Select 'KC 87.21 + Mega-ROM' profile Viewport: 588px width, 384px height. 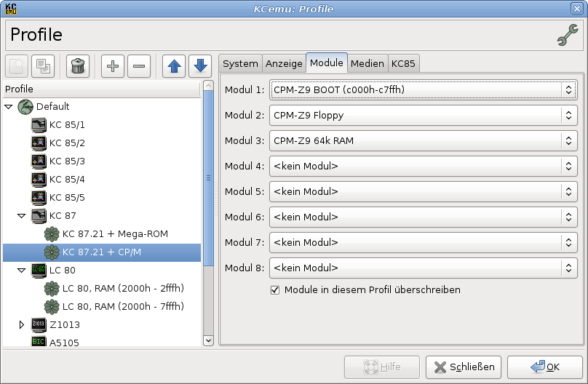115,234
